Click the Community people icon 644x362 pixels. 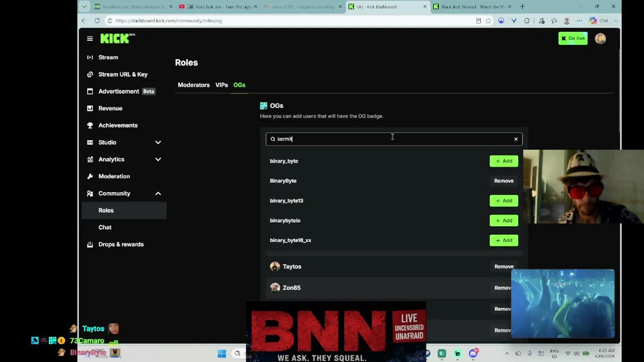(x=90, y=194)
